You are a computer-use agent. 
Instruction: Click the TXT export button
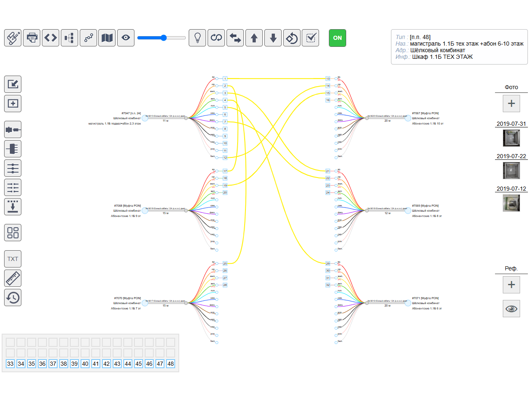point(13,259)
